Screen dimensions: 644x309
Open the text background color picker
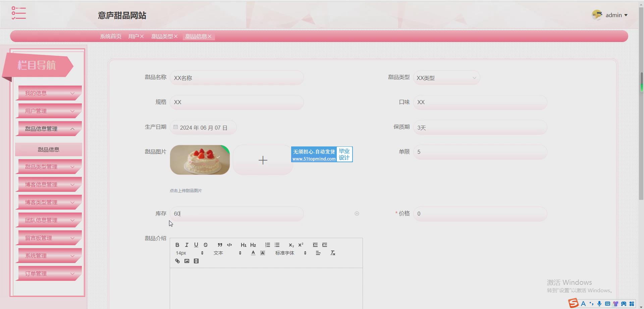[263, 253]
